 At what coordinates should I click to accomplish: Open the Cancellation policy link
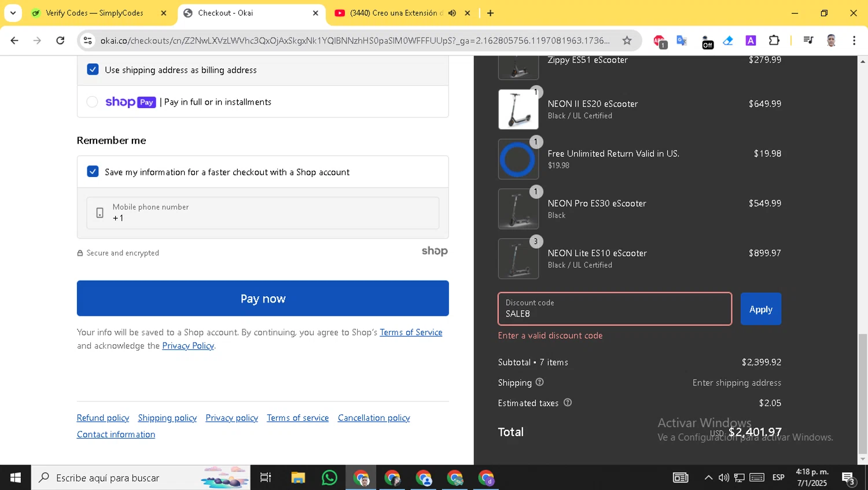[x=374, y=418]
